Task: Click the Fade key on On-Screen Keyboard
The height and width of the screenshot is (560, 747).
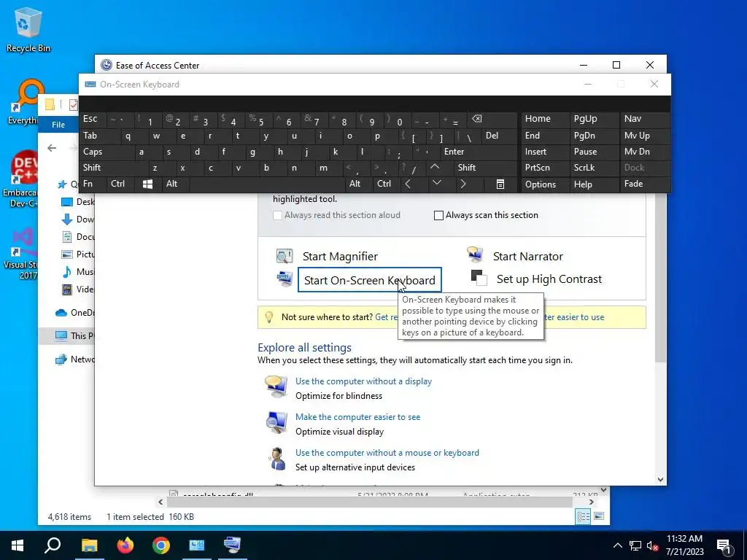Action: (645, 184)
